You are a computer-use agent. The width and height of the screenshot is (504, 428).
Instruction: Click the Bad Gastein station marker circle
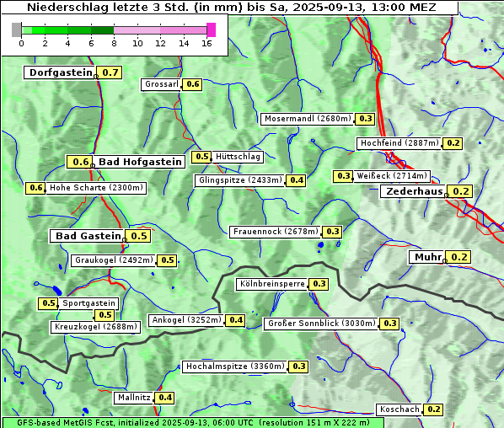125,240
